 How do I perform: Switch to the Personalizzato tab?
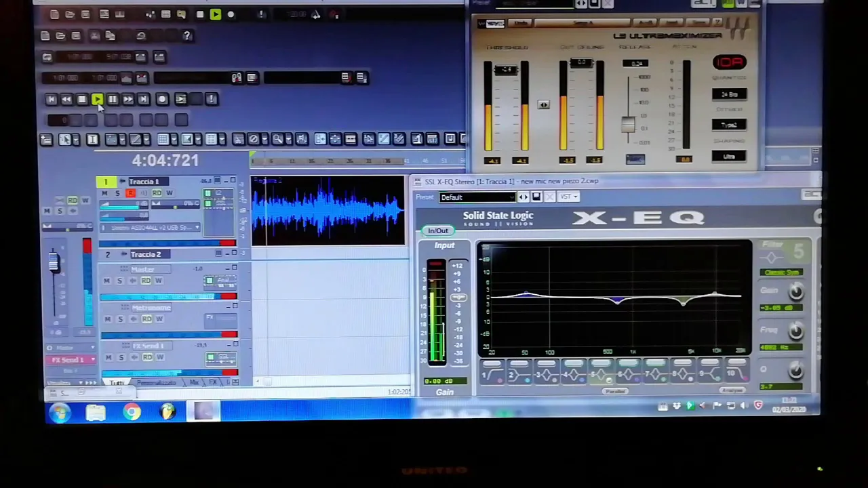coord(157,383)
